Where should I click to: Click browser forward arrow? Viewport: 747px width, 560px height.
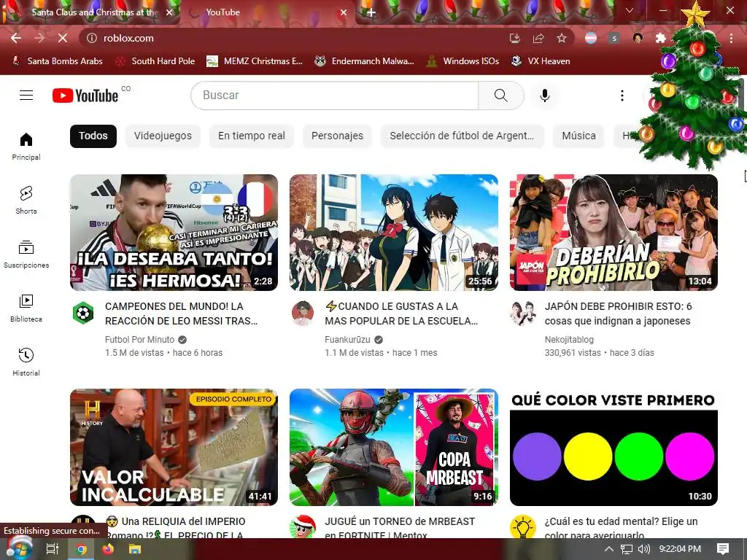pyautogui.click(x=39, y=38)
